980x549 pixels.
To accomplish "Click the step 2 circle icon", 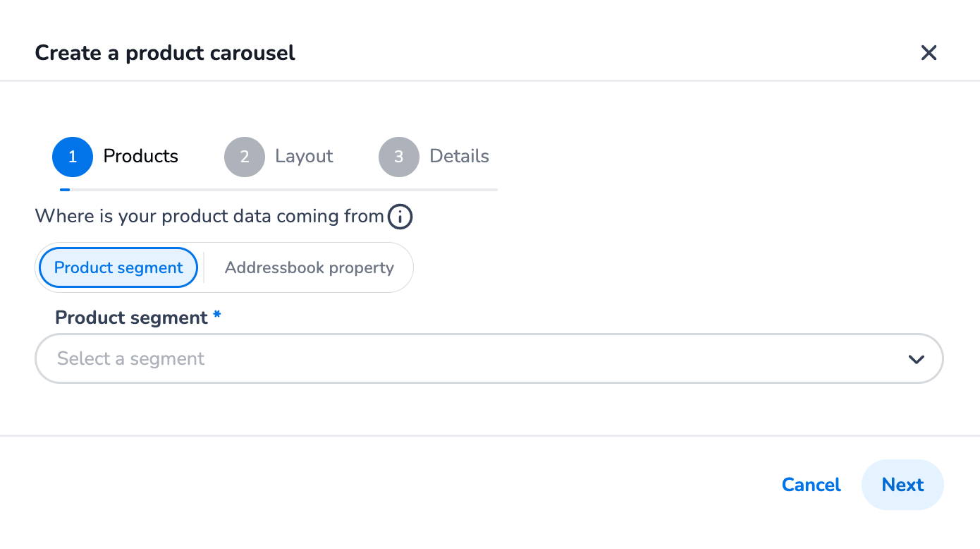I will 245,157.
